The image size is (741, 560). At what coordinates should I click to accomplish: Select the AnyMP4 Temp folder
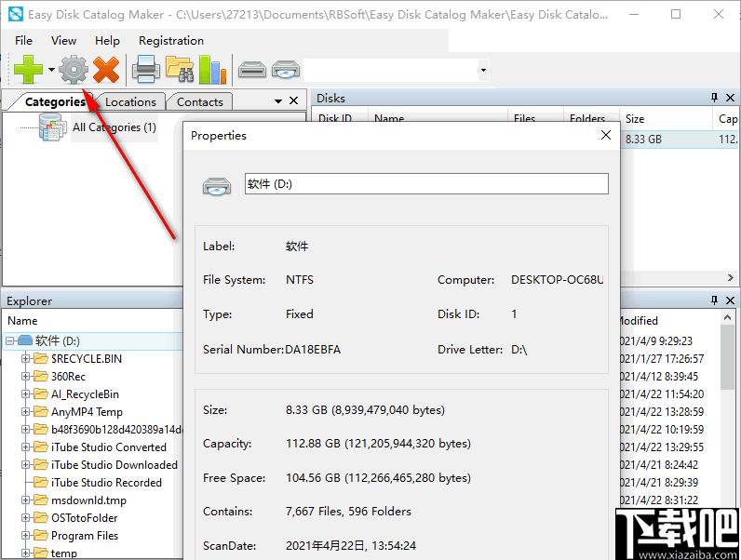(x=87, y=412)
